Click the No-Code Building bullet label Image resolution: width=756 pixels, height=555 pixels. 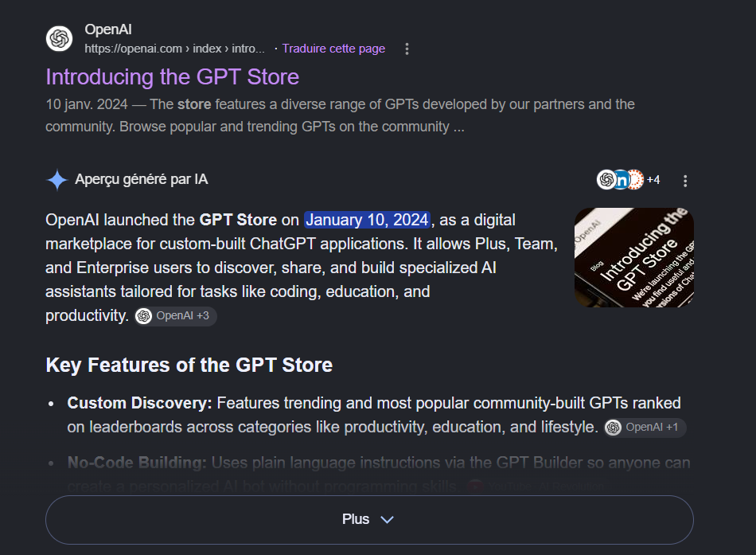pyautogui.click(x=137, y=463)
